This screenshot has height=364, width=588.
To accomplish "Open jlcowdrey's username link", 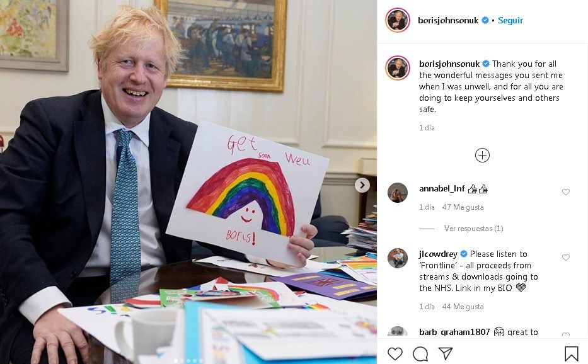I will click(438, 254).
